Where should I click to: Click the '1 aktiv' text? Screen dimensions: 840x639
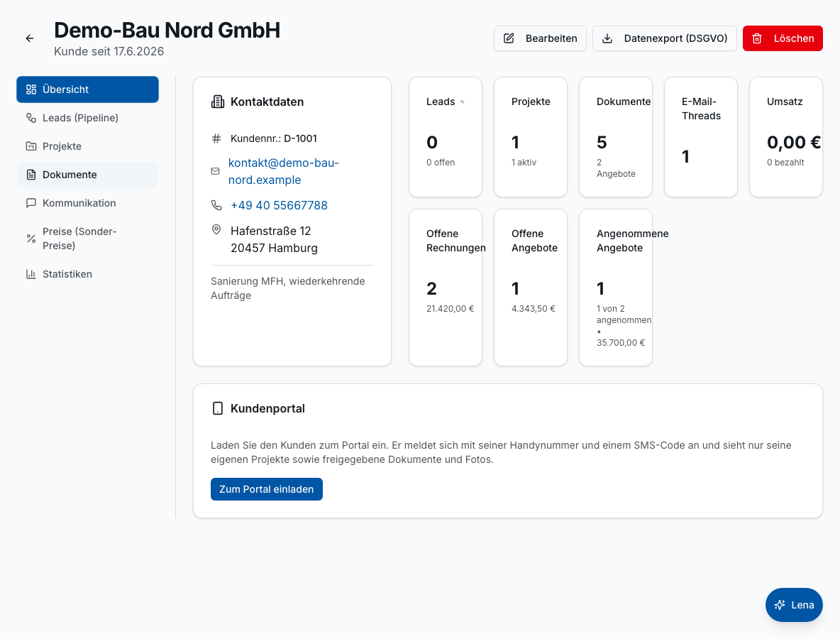524,163
